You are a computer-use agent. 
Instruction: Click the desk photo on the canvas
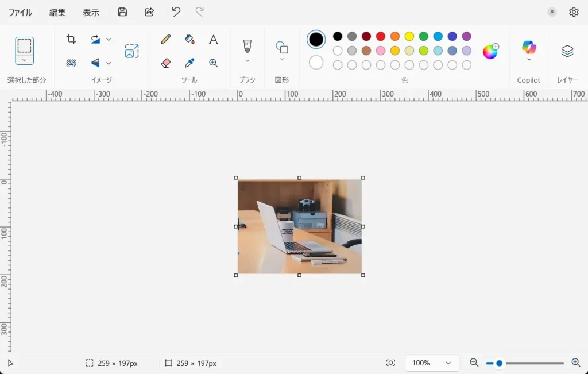[300, 226]
